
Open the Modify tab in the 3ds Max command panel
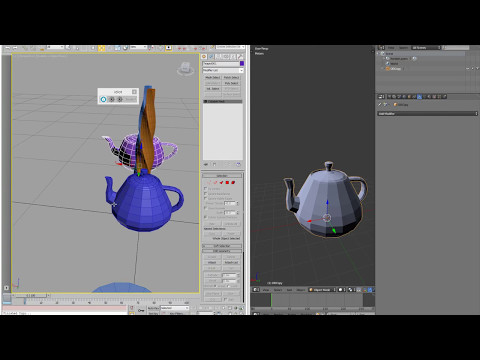[x=211, y=56]
